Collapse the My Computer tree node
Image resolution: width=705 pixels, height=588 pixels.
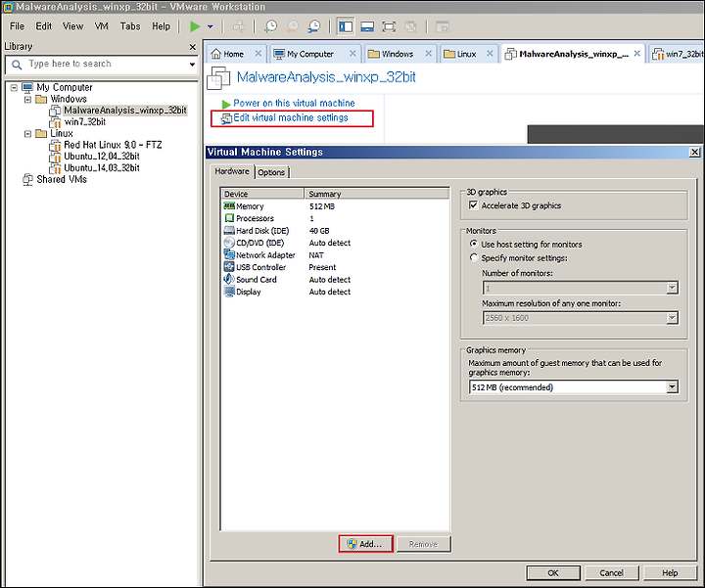[x=14, y=87]
